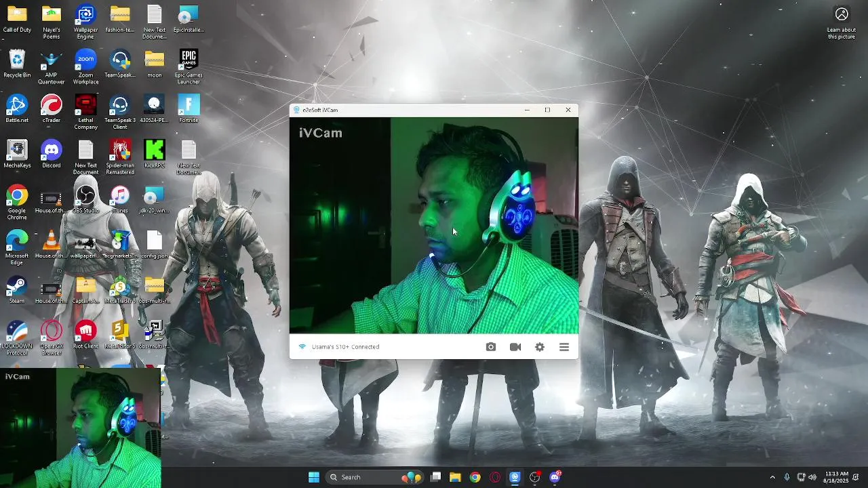The image size is (868, 488).
Task: Open iVCam settings gear
Action: coord(540,347)
